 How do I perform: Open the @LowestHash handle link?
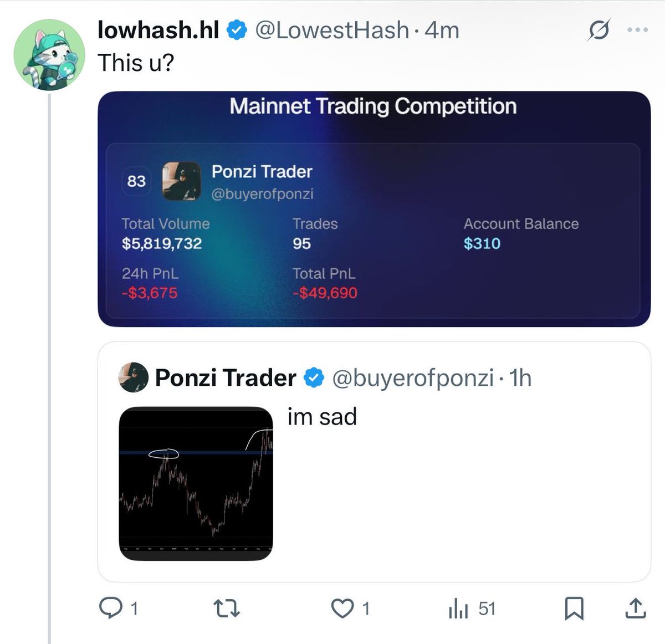[331, 30]
